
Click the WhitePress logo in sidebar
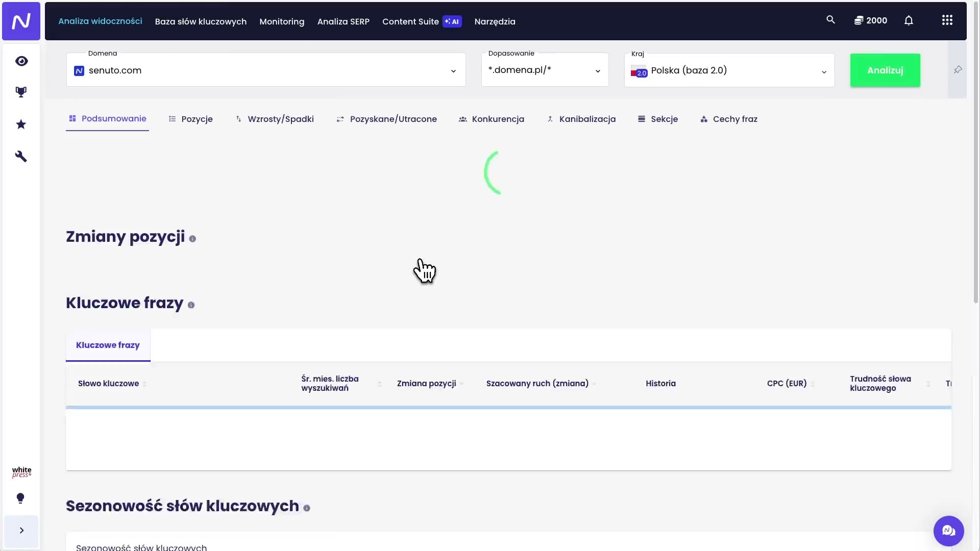click(x=21, y=472)
